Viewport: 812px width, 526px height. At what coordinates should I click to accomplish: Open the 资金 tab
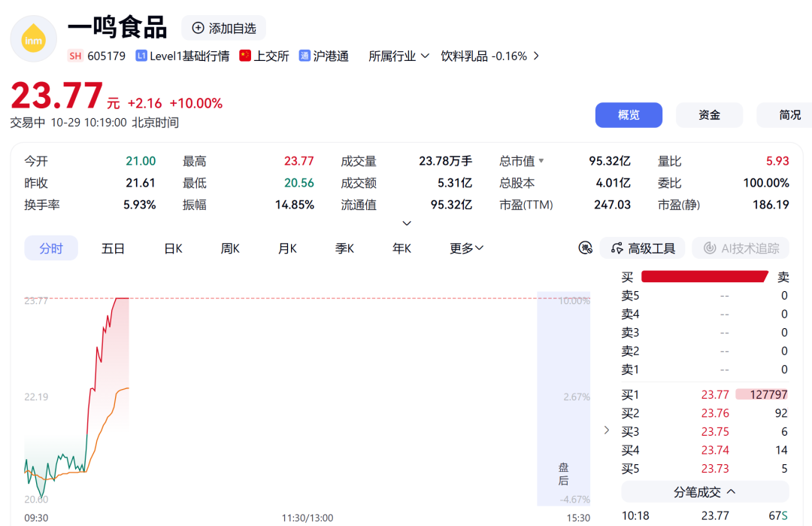710,115
